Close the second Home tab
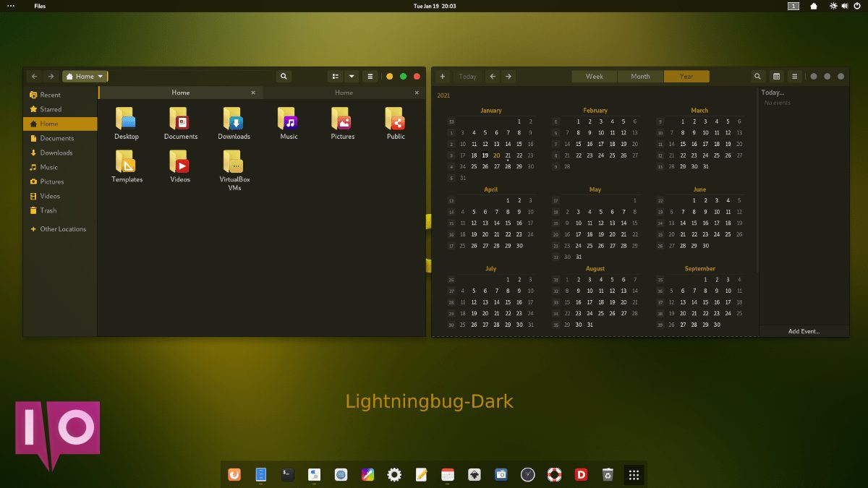Viewport: 868px width, 488px height. 417,93
